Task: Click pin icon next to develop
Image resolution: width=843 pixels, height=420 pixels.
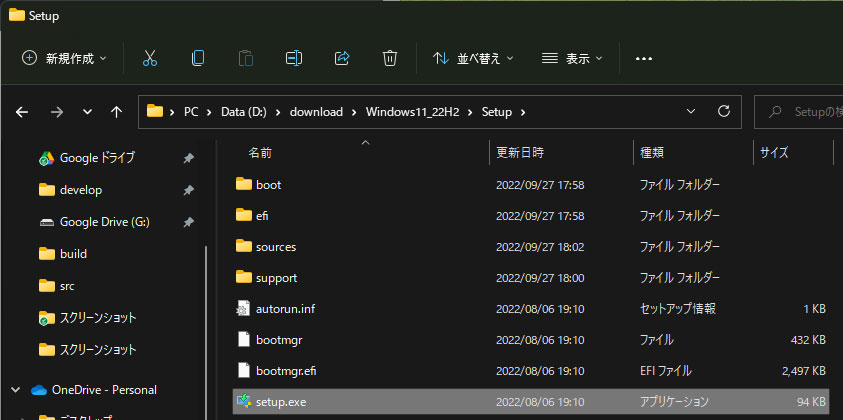Action: point(188,190)
